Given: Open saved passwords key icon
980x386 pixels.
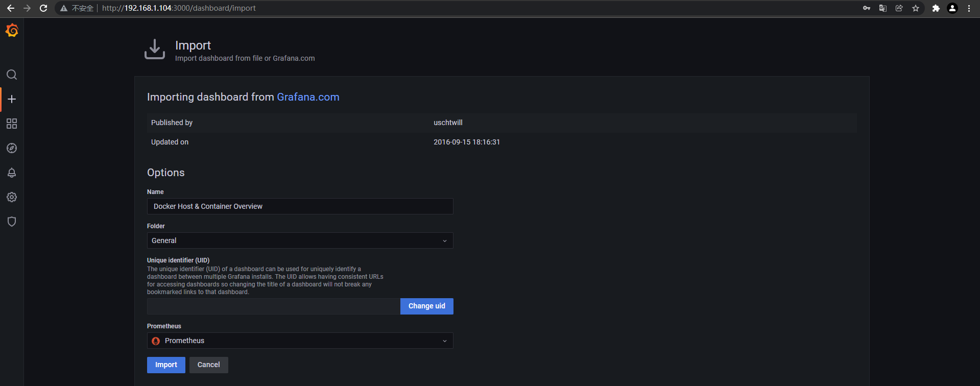Looking at the screenshot, I should click(867, 8).
